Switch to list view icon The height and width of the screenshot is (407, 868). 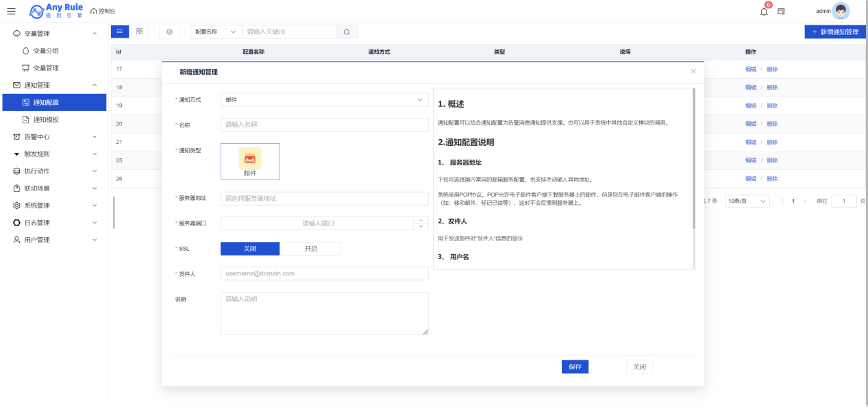(120, 32)
